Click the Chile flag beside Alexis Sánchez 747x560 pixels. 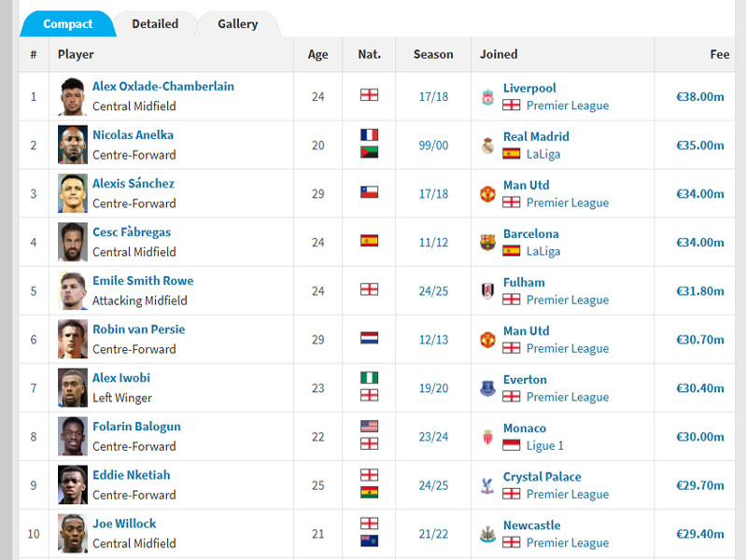click(370, 192)
